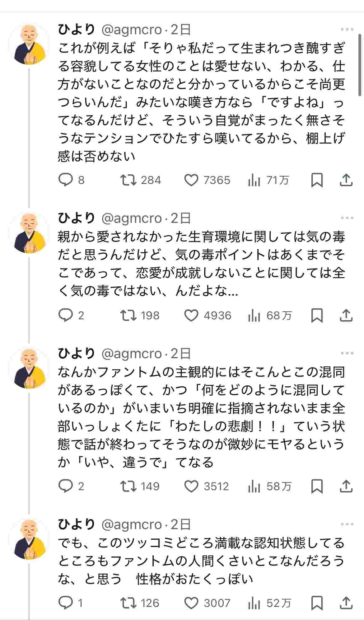Open ひより profile from the first tweet name
The width and height of the screenshot is (364, 620).
(76, 30)
